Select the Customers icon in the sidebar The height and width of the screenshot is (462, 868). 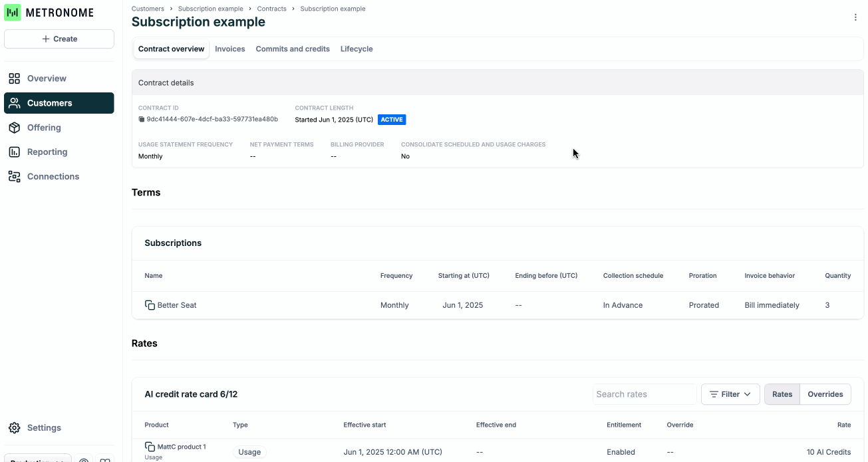click(14, 102)
